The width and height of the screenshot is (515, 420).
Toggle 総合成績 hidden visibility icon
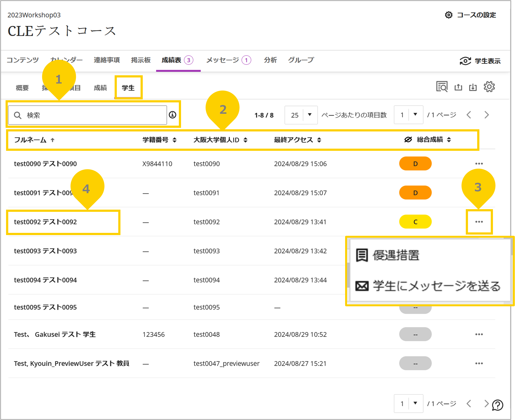408,140
